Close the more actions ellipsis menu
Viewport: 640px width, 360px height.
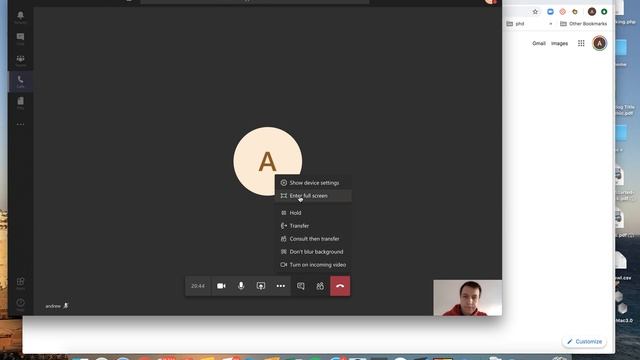pyautogui.click(x=280, y=286)
